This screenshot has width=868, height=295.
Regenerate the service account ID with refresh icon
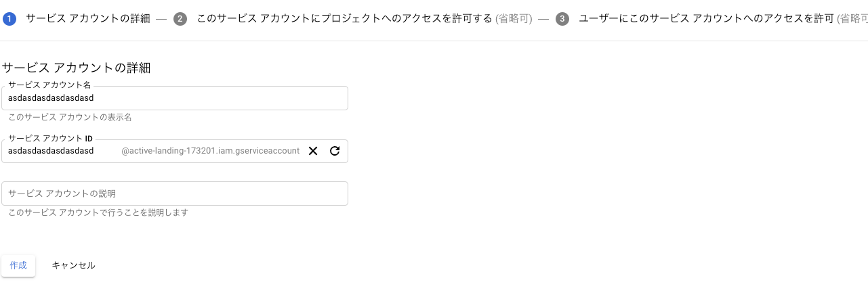point(335,151)
